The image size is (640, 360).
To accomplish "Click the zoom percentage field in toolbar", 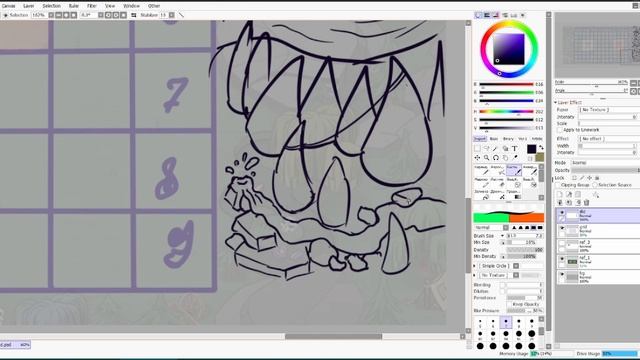I will click(x=39, y=15).
